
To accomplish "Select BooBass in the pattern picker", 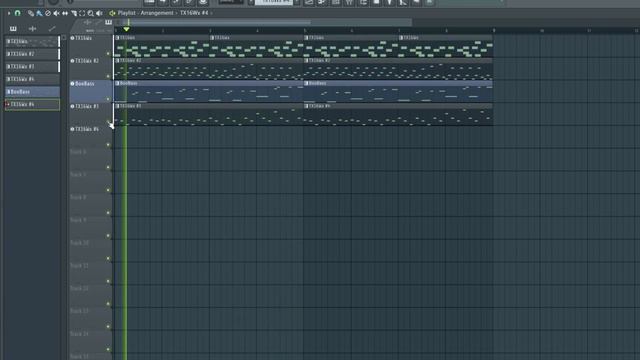I will click(x=32, y=92).
